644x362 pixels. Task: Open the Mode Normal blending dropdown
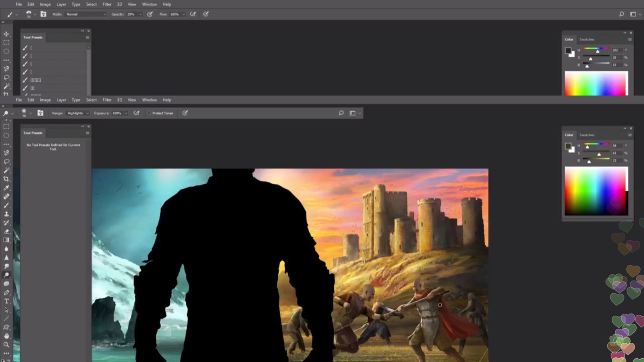click(x=86, y=14)
